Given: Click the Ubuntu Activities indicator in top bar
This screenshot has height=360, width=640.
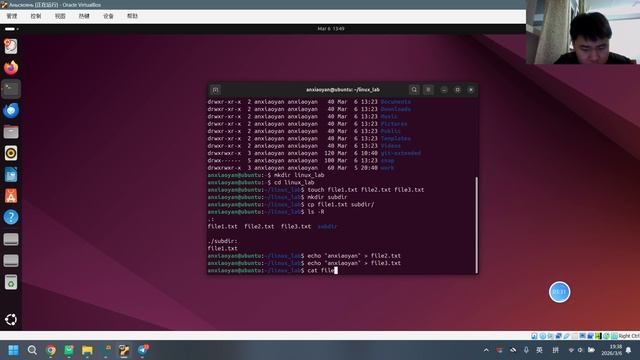Looking at the screenshot, I should pos(11,29).
